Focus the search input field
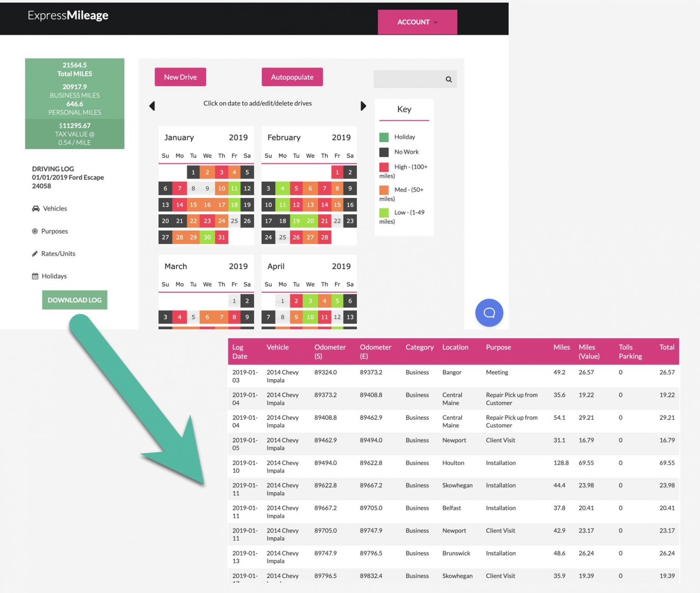Screen dimensions: 700x593 pos(408,79)
